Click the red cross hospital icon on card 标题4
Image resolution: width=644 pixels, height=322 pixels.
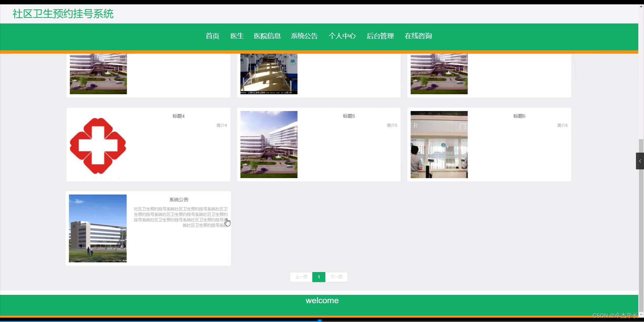[98, 145]
